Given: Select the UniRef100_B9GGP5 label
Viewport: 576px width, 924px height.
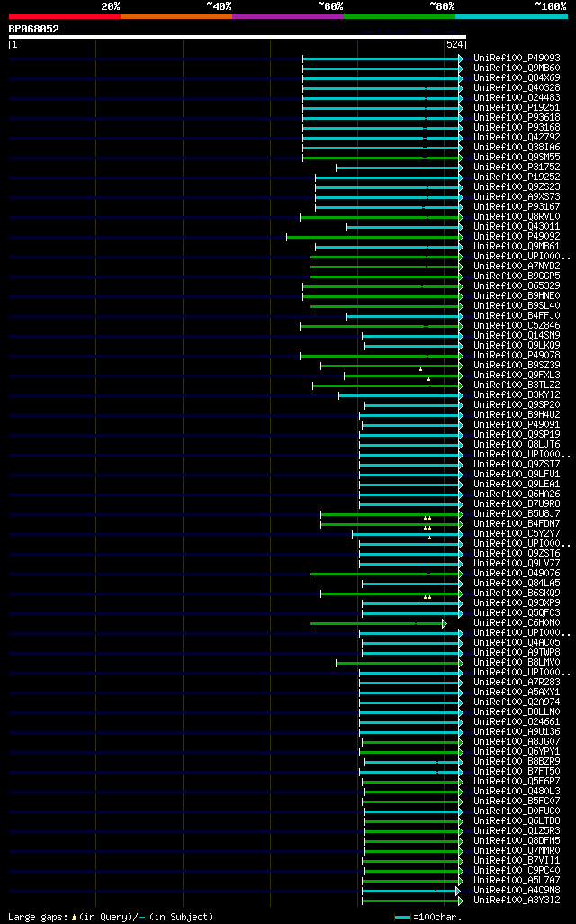Looking at the screenshot, I should (x=517, y=276).
